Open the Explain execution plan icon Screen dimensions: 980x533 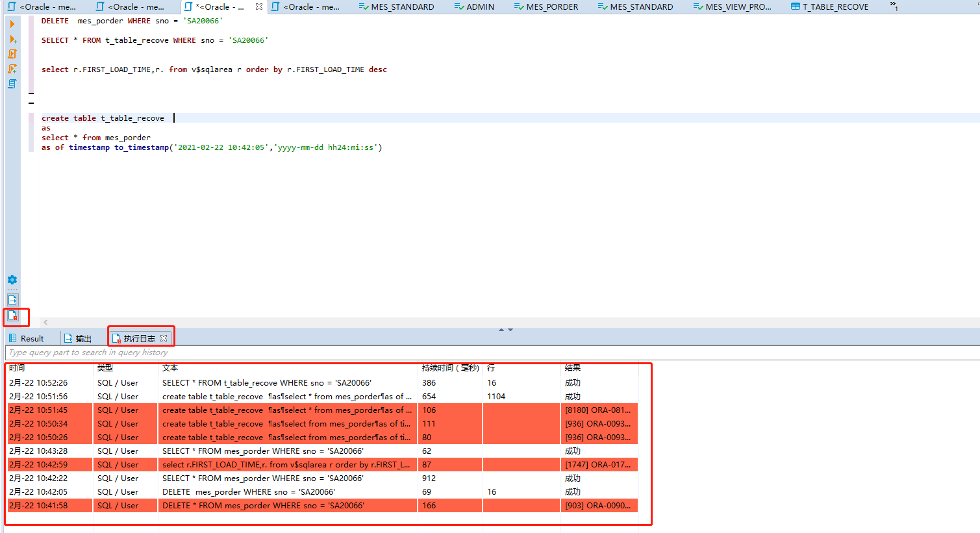coord(12,83)
